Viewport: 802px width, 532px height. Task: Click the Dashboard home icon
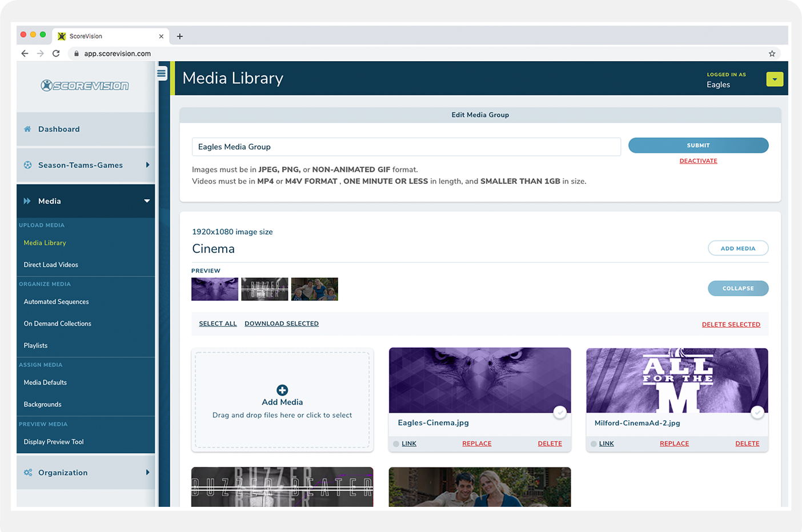click(x=27, y=129)
